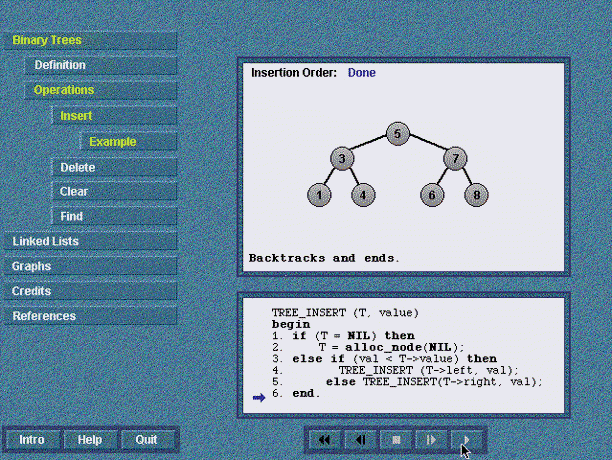Click root node 5 in the tree
612x460 pixels.
point(397,134)
